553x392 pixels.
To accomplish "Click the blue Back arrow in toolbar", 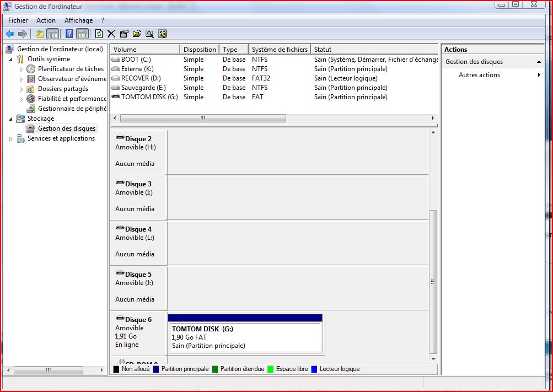I will click(x=10, y=34).
